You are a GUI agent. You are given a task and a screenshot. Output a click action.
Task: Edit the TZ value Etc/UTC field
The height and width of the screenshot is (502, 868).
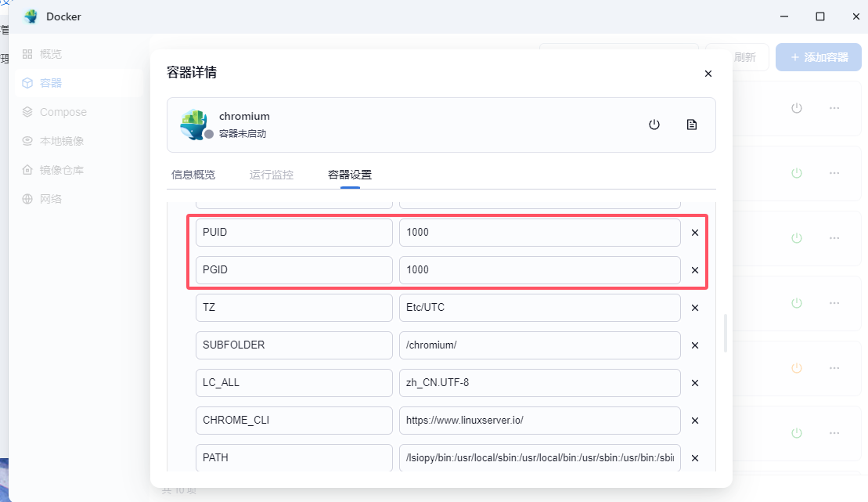tap(539, 308)
